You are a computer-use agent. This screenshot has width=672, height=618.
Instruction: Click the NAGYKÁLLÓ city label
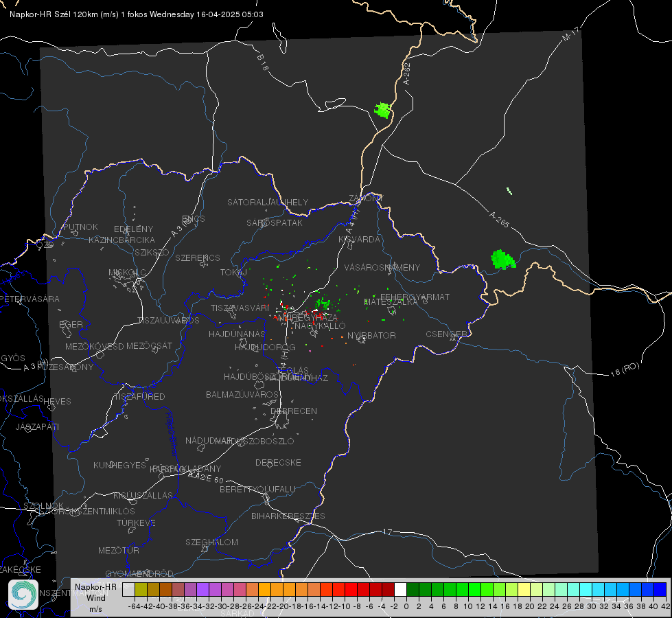click(x=320, y=326)
